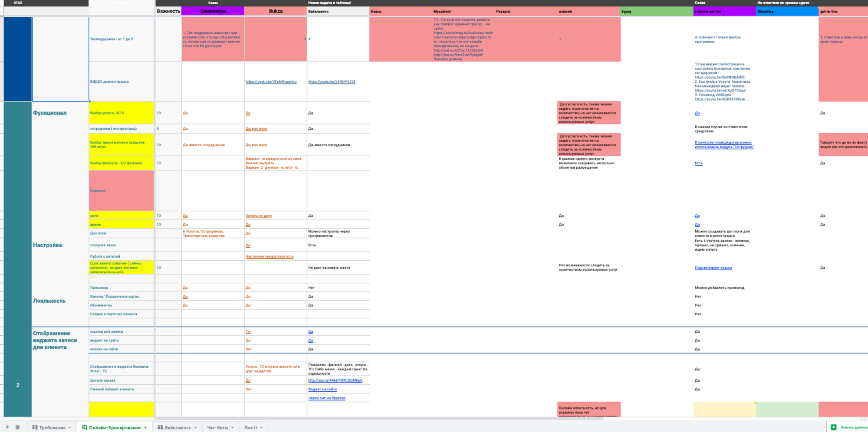This screenshot has width=868, height=432.
Task: Open the Вайклаентс YouTube demo video link
Action: click(x=332, y=82)
